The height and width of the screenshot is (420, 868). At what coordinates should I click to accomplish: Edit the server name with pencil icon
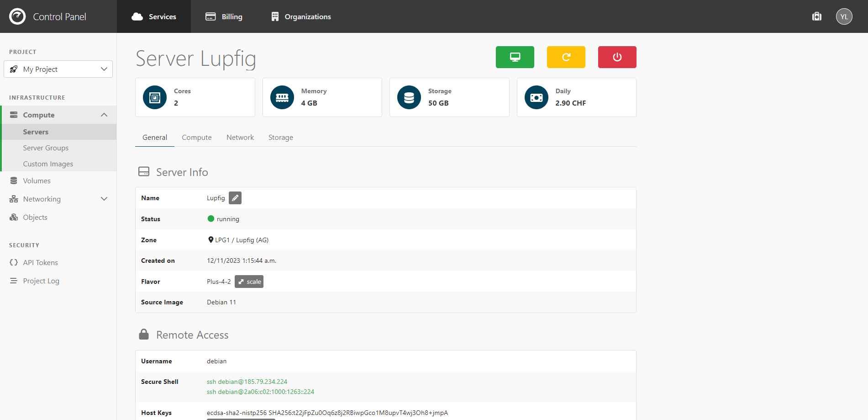pos(235,198)
